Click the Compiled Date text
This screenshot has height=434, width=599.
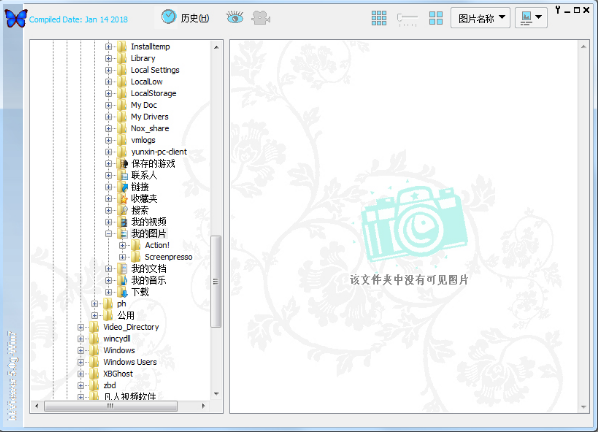[78, 19]
